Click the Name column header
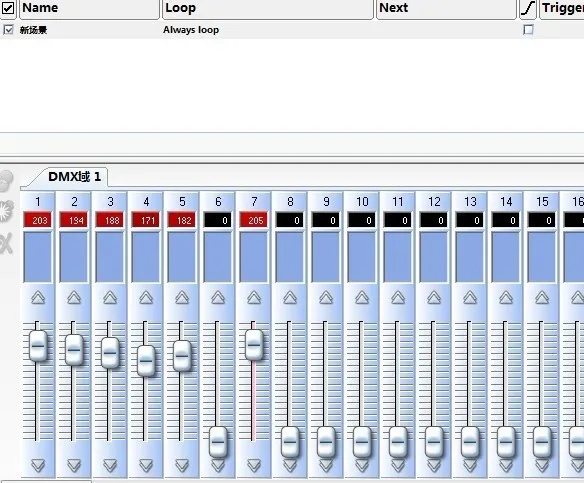584x483 pixels. tap(89, 8)
